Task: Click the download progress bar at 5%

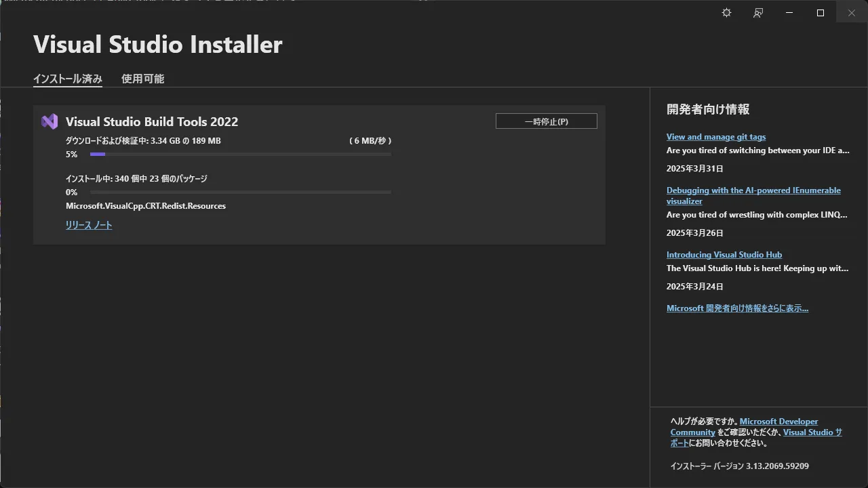Action: [240, 155]
